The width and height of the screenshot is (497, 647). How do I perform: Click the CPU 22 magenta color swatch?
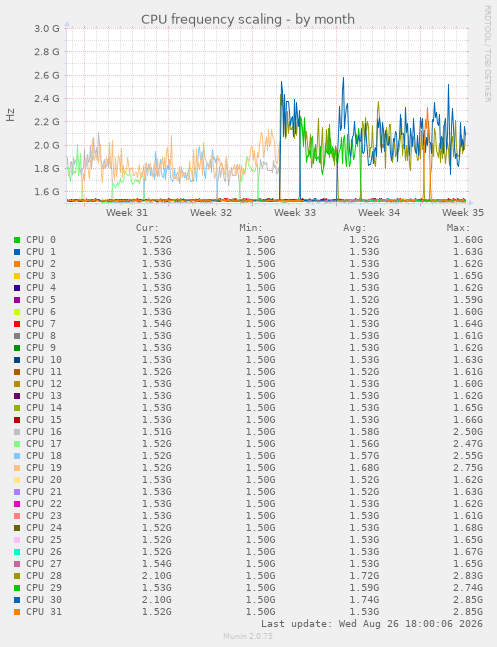(17, 504)
